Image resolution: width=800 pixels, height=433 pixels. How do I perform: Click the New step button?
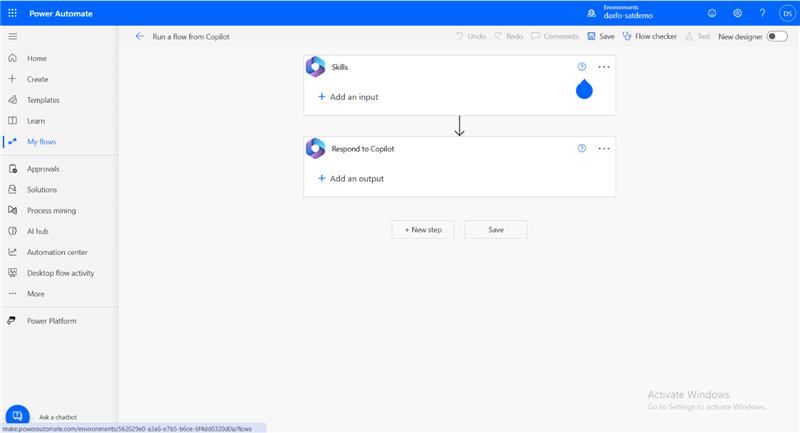tap(423, 229)
